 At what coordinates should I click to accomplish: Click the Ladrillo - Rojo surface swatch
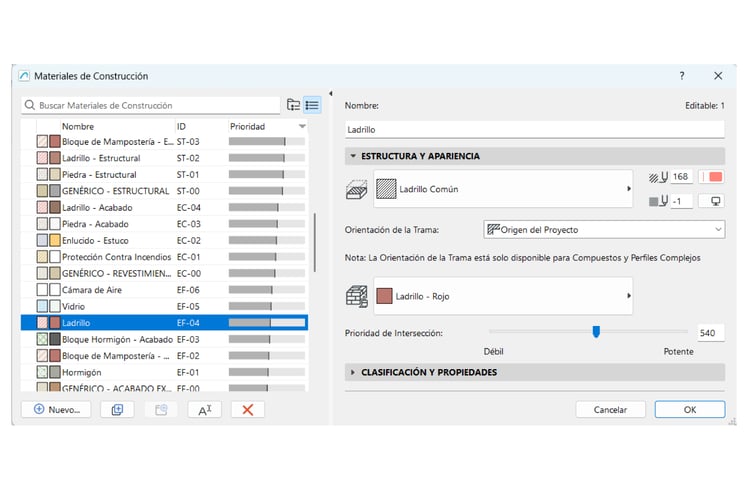[384, 296]
